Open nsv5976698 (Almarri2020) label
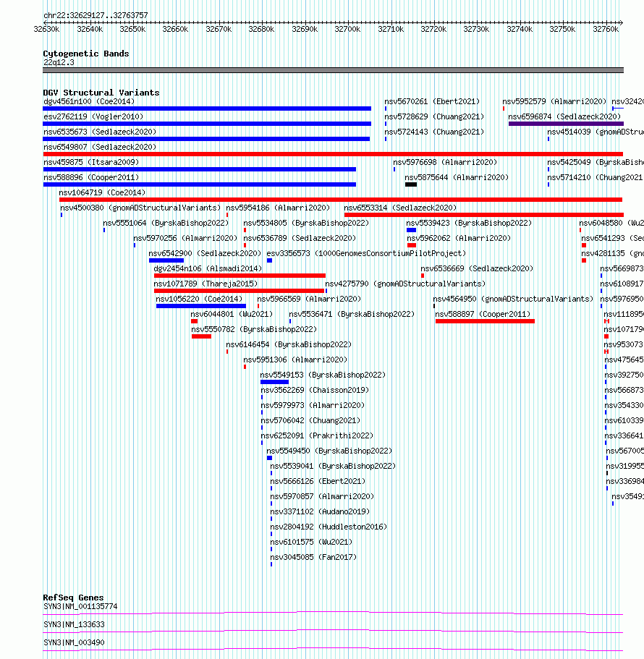Screen dimensions: 644x659 click(445, 162)
